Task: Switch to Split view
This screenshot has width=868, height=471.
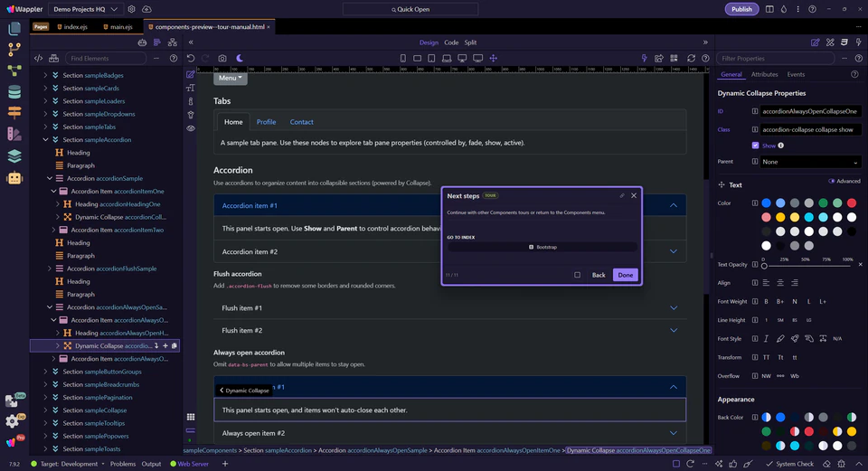Action: (x=470, y=42)
